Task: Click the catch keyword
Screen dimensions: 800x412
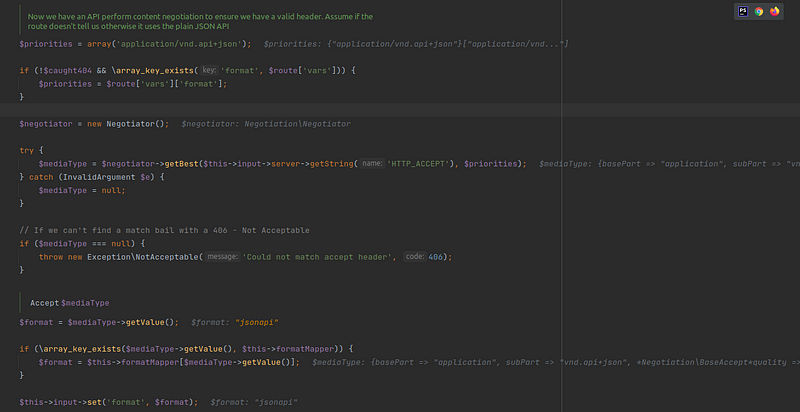Action: [39, 177]
